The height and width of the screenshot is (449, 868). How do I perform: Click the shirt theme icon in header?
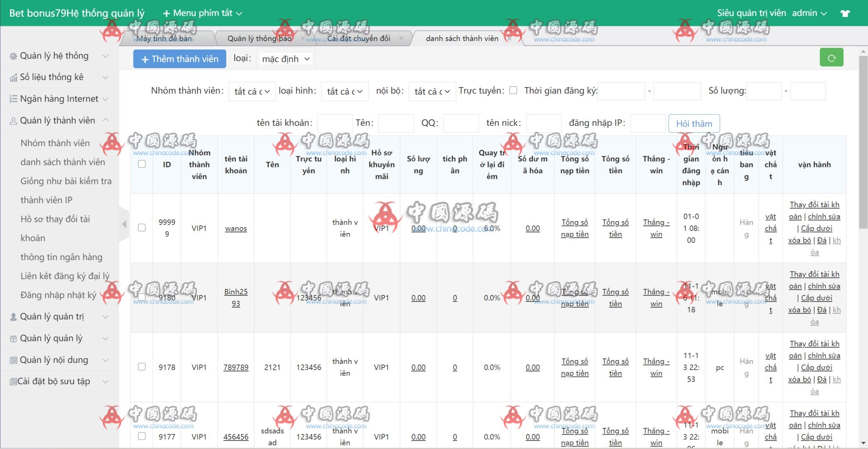tap(845, 13)
